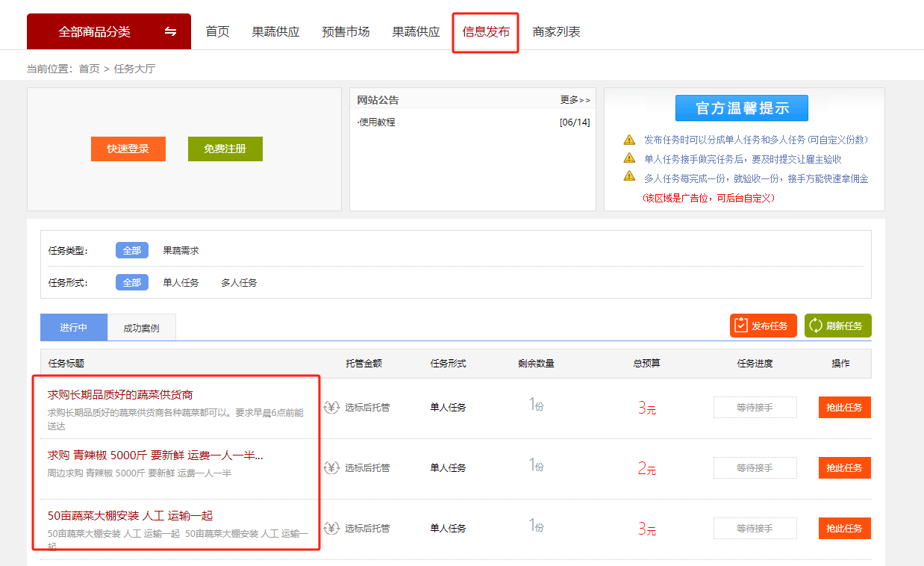Click red text 该区域是广告位，可后台自定义

709,198
